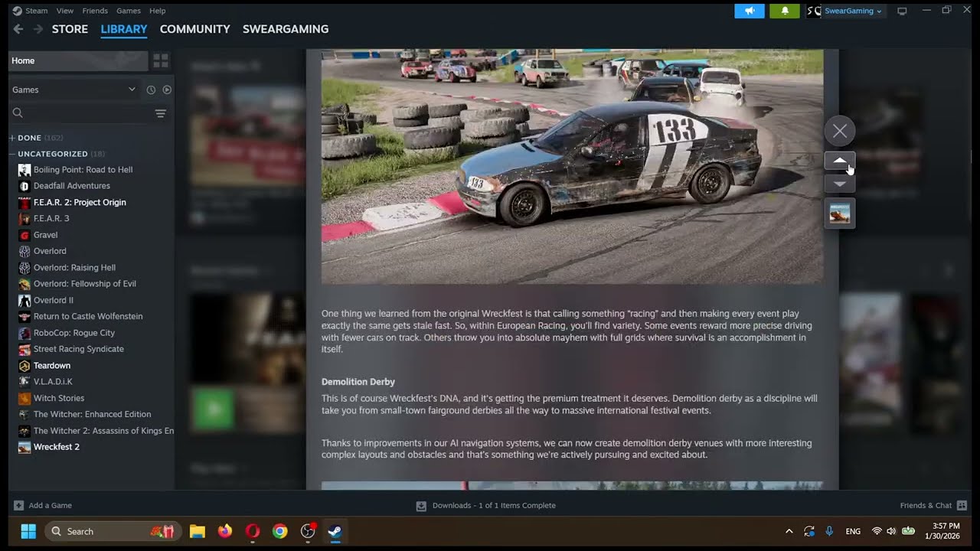980x551 pixels.
Task: Select the library Home button
Action: point(78,60)
